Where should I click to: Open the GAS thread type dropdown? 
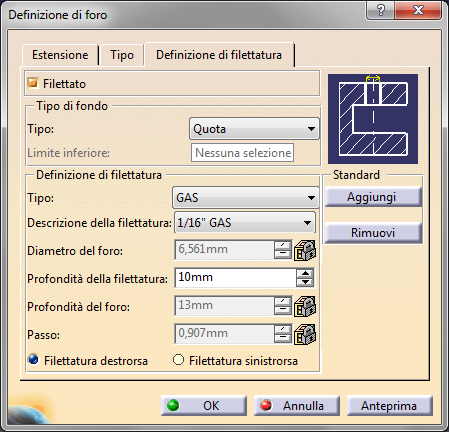pyautogui.click(x=245, y=198)
